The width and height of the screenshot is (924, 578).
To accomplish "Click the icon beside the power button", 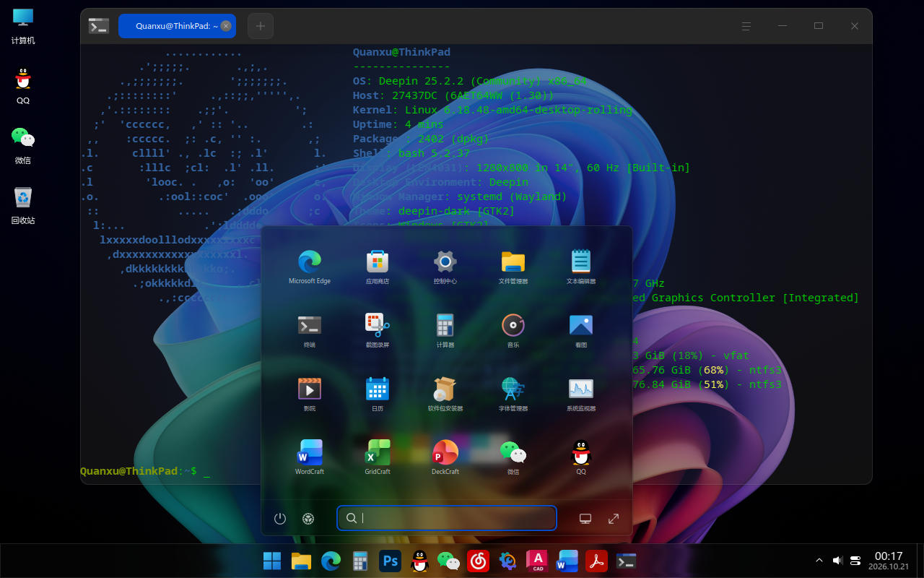I will (308, 518).
